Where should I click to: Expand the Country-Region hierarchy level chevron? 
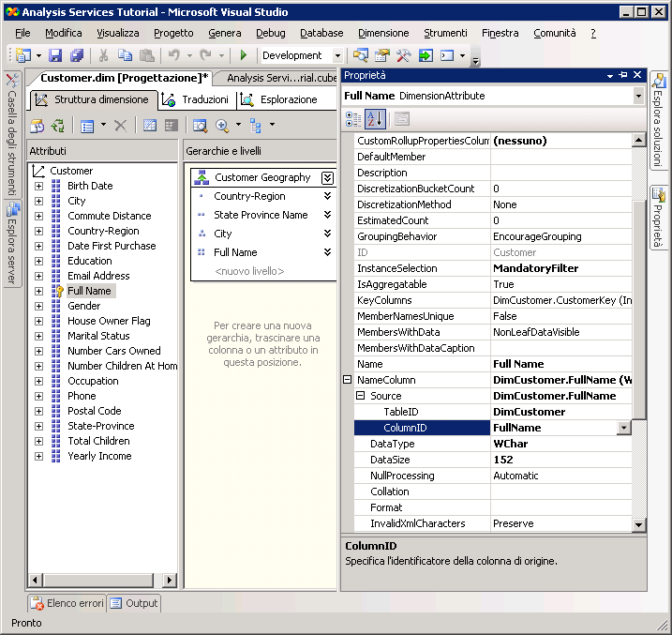327,196
